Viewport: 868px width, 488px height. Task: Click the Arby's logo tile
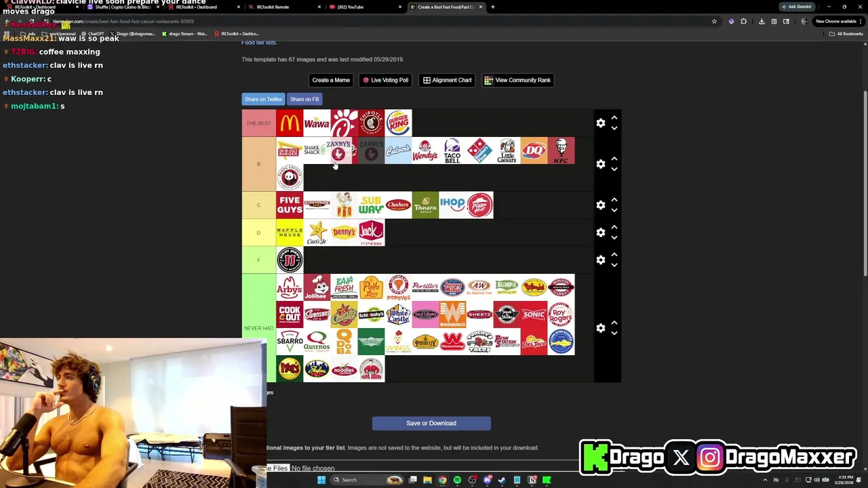(x=290, y=287)
